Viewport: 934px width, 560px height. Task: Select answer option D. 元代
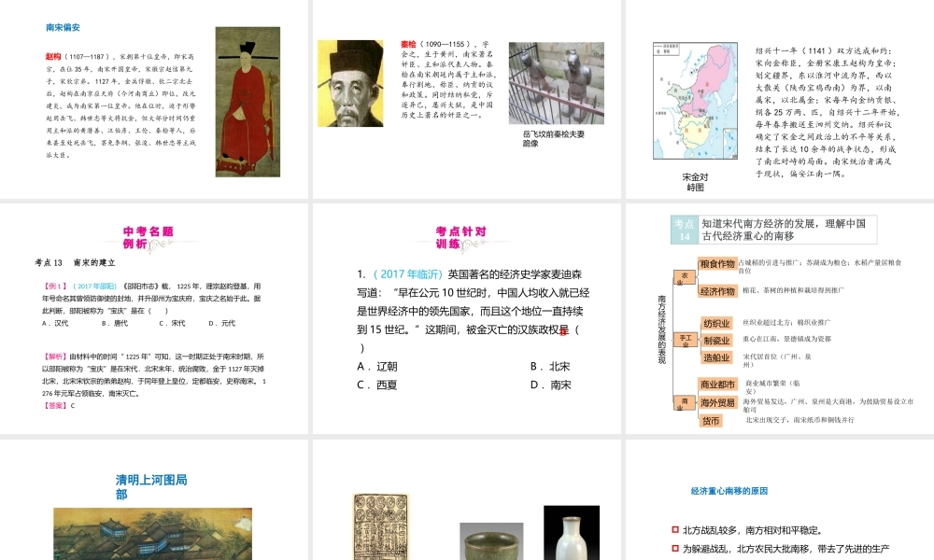[221, 323]
